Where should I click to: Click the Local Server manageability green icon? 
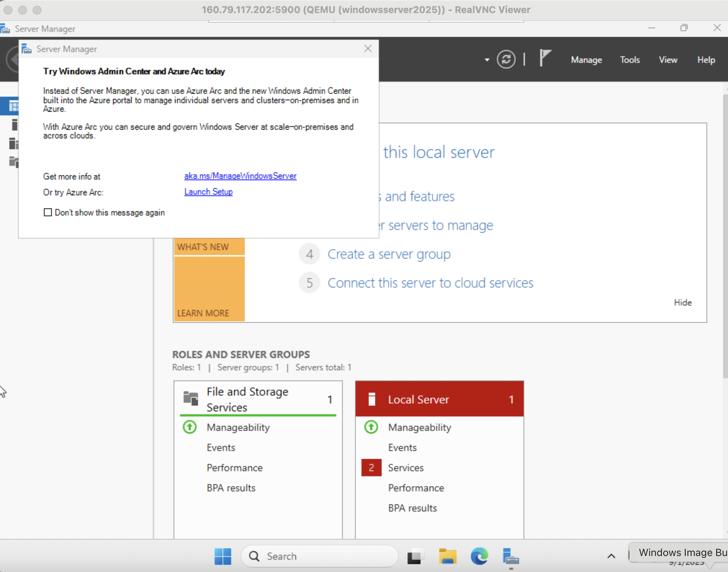point(371,427)
